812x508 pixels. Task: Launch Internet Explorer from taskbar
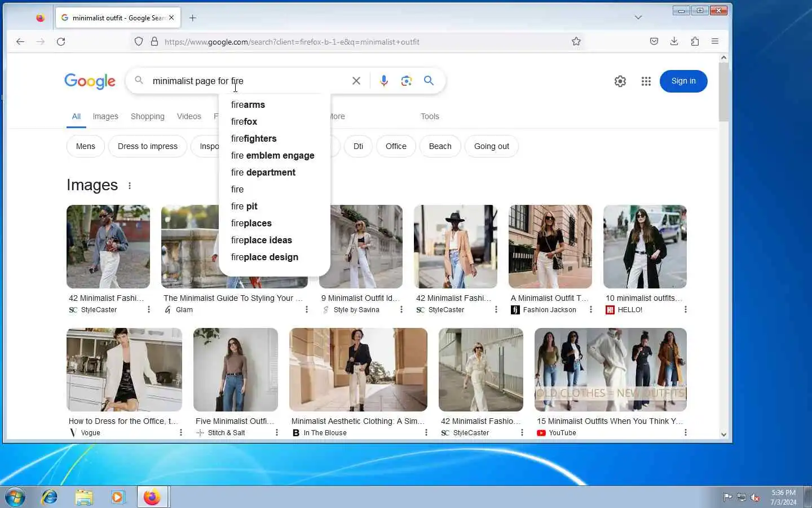click(50, 497)
